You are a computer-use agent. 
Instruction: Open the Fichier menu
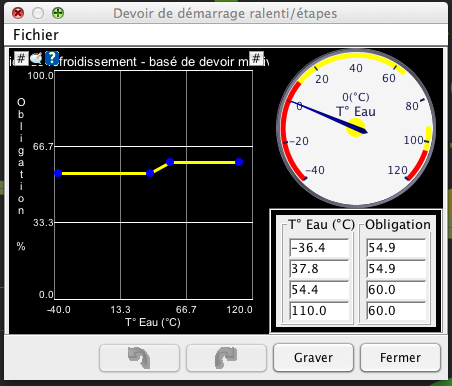(x=36, y=35)
